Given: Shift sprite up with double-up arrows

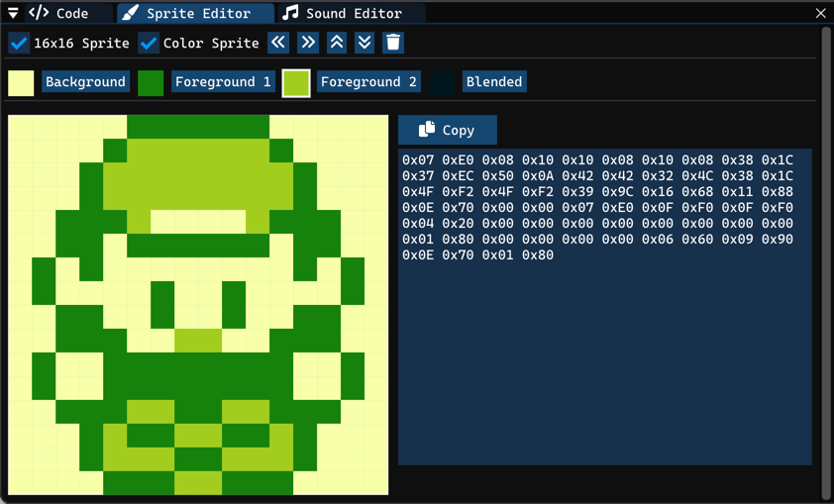Looking at the screenshot, I should pos(336,43).
